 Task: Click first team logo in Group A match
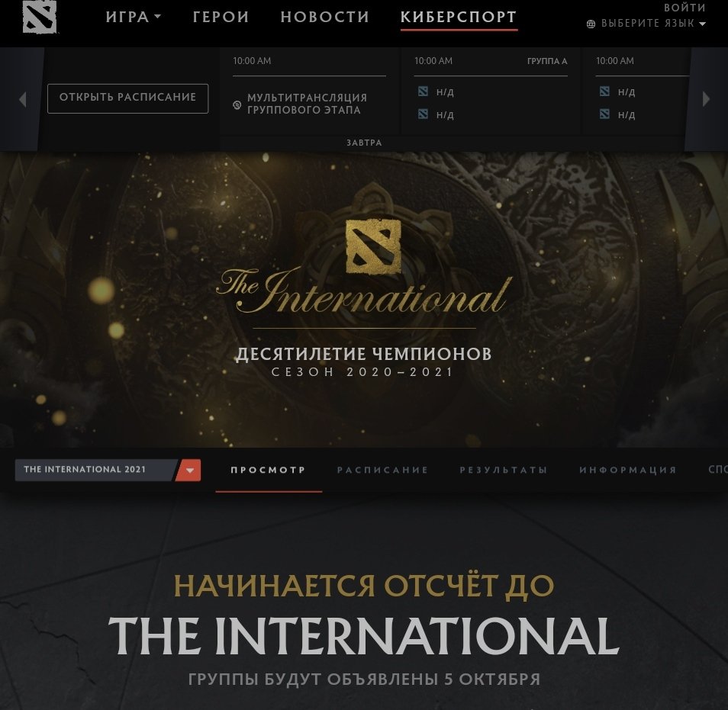point(423,92)
